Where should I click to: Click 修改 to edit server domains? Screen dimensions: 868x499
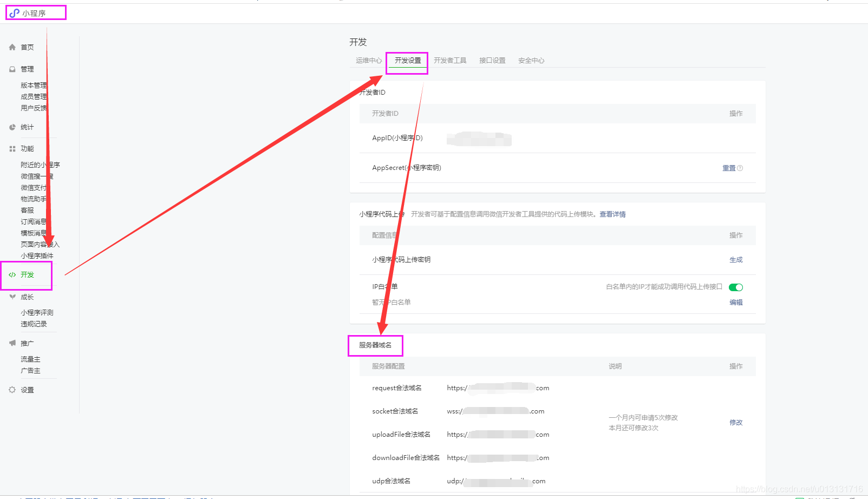point(736,422)
